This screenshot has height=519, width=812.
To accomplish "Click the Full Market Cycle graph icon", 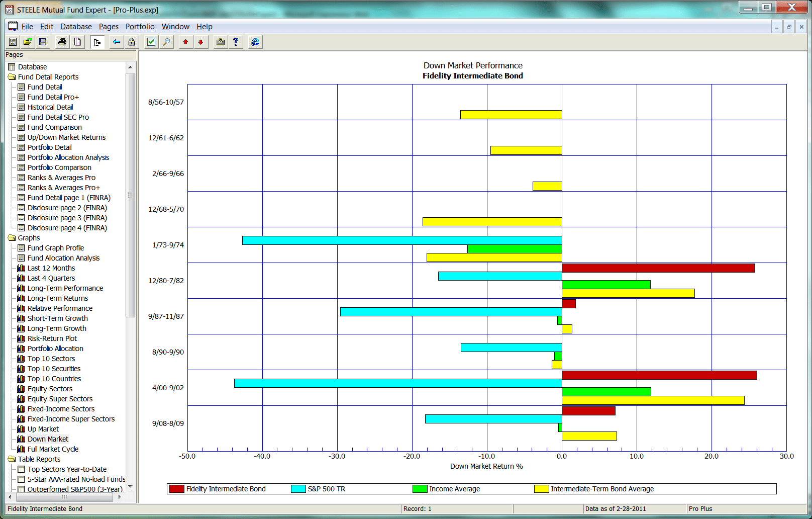I will pyautogui.click(x=21, y=449).
